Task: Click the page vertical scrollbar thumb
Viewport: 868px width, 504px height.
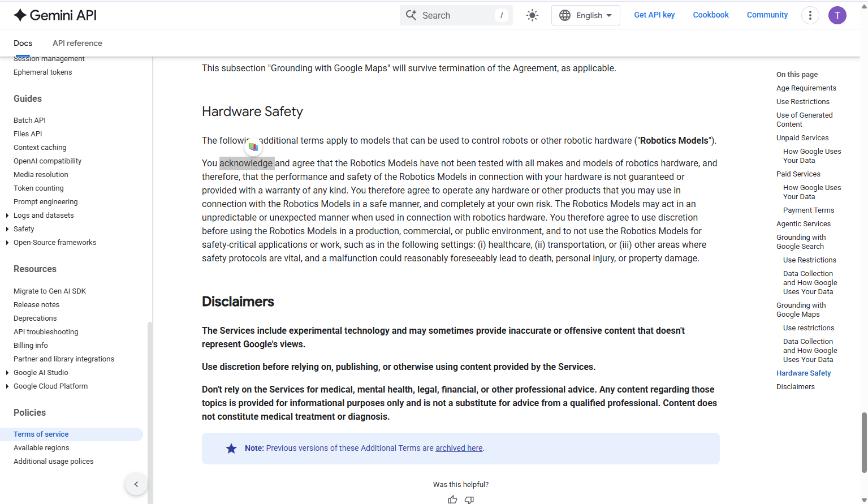Action: 863,441
